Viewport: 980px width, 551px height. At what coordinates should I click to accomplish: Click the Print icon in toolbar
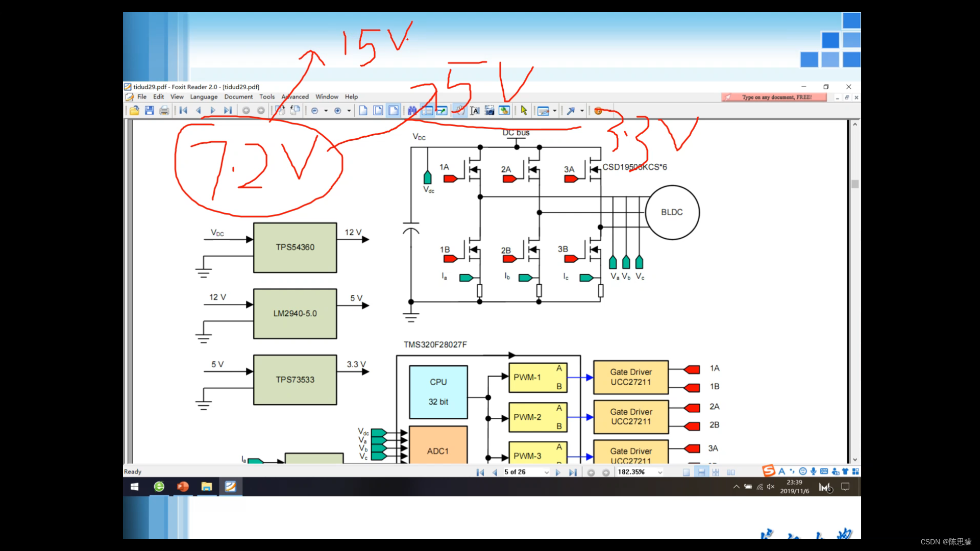click(164, 110)
